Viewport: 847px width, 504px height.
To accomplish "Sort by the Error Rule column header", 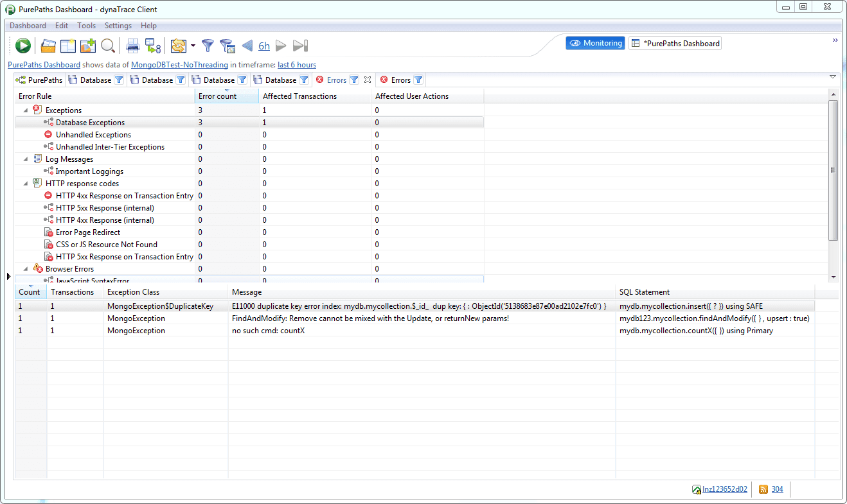I will click(105, 96).
